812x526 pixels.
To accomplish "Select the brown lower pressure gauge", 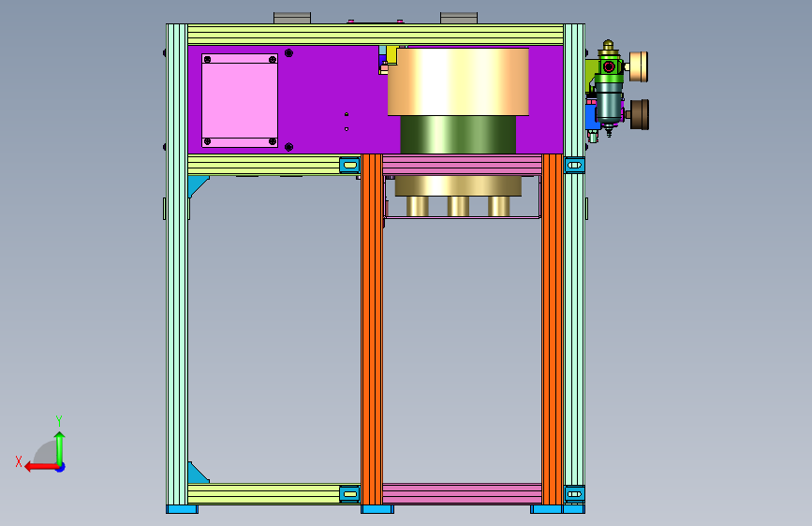I will coord(639,114).
